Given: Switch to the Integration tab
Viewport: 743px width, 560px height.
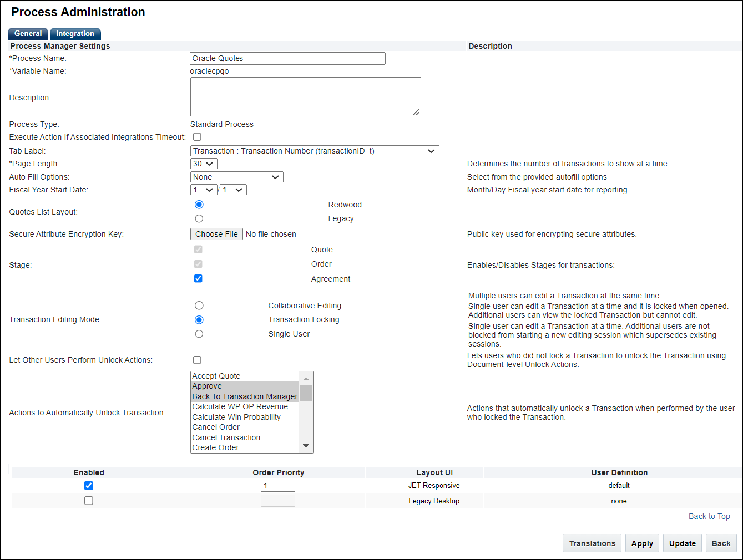Looking at the screenshot, I should (x=75, y=34).
